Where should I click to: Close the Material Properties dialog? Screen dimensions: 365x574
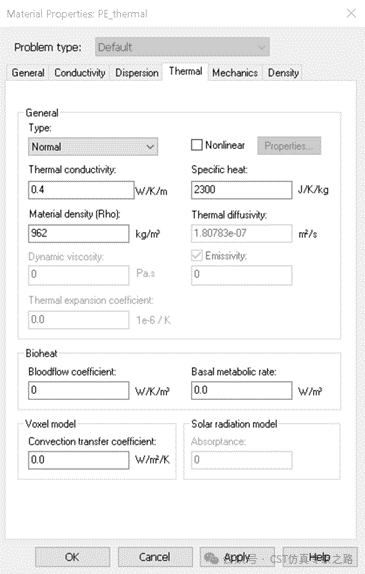[x=351, y=13]
